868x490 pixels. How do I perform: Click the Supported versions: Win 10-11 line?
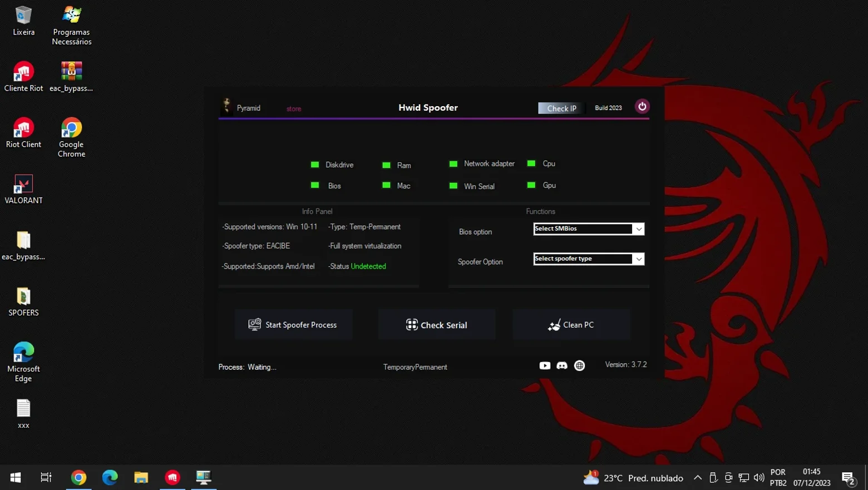269,227
